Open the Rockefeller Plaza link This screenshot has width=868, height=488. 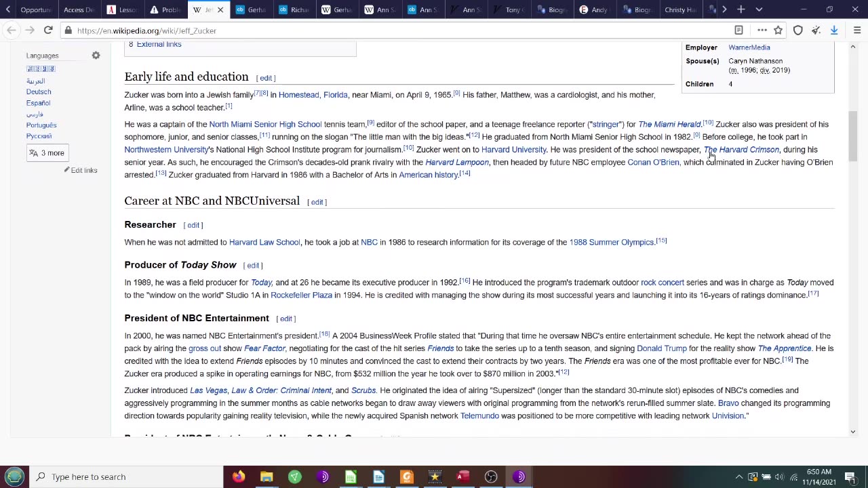(x=301, y=295)
